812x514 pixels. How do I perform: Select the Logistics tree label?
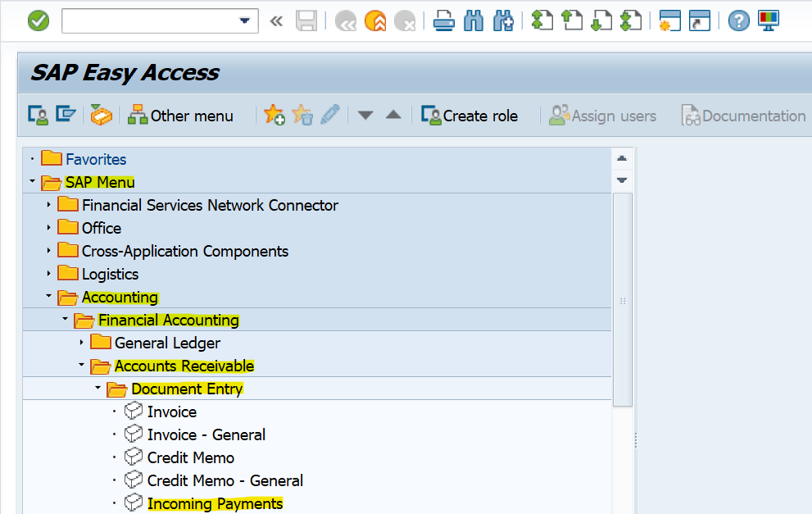tap(111, 274)
